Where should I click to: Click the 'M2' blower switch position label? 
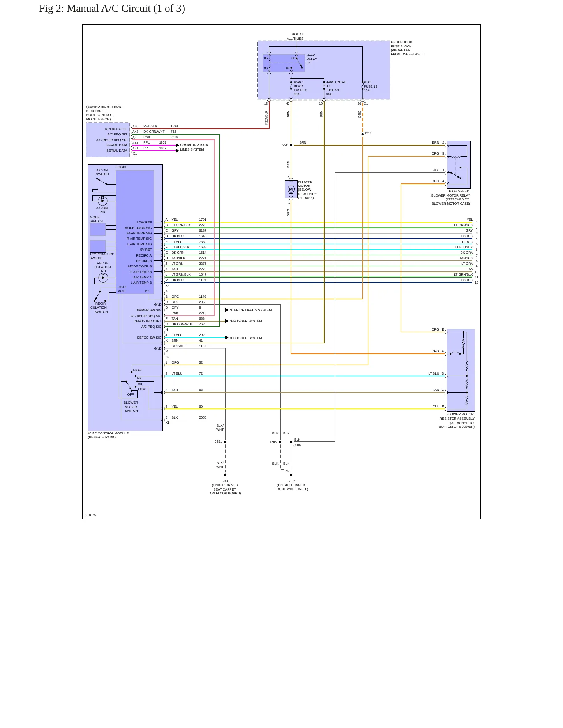(x=139, y=378)
